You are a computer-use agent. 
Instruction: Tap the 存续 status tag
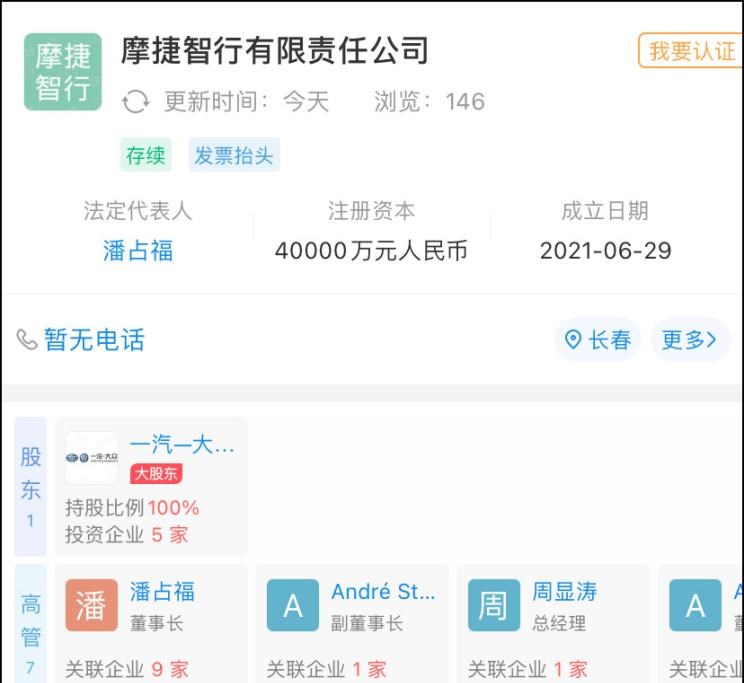tap(146, 155)
